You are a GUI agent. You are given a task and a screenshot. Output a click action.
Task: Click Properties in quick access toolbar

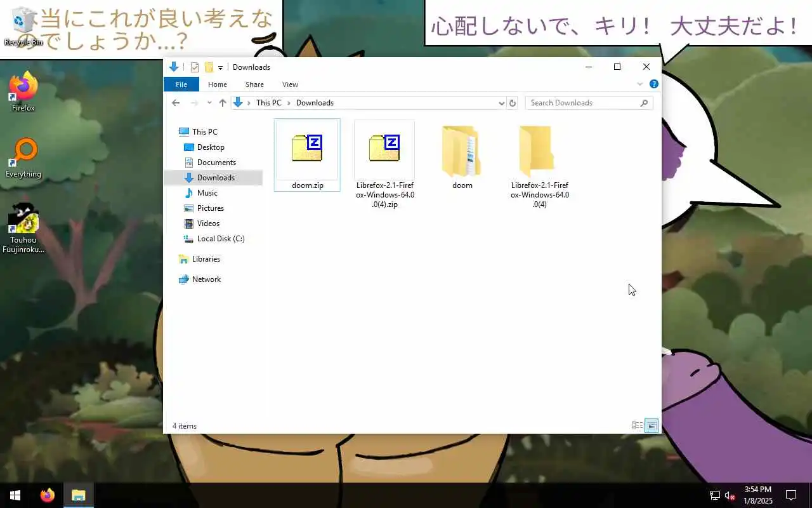[x=195, y=67]
